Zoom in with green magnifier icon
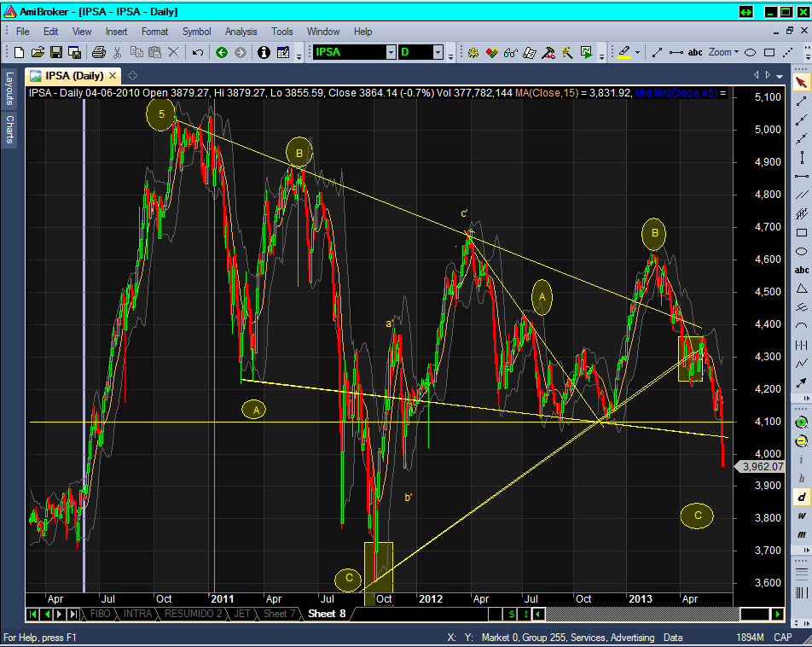The width and height of the screenshot is (812, 647). [801, 422]
